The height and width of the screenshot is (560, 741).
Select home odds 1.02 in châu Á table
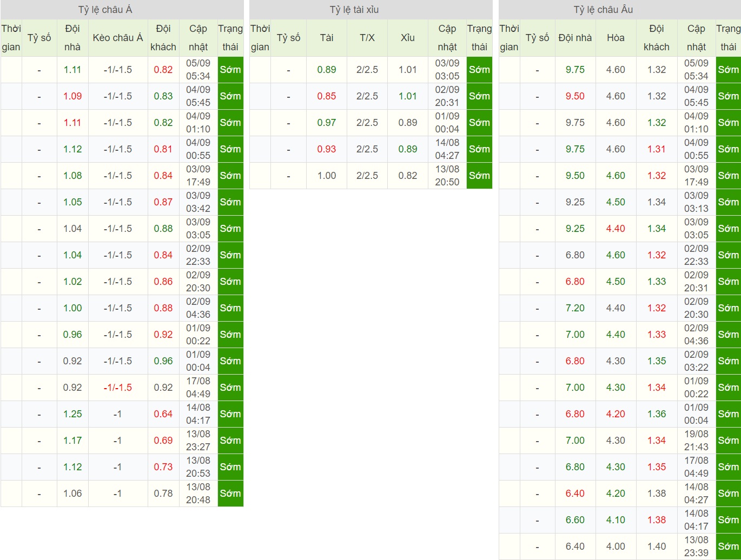point(72,282)
